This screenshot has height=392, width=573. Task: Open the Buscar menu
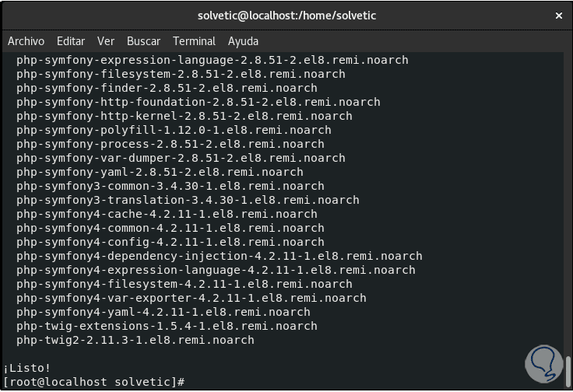tap(143, 41)
